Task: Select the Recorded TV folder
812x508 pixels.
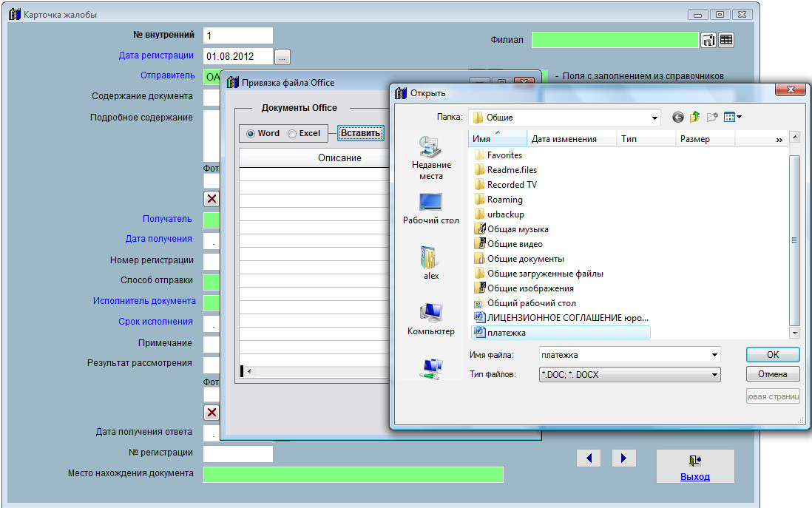Action: pos(511,185)
